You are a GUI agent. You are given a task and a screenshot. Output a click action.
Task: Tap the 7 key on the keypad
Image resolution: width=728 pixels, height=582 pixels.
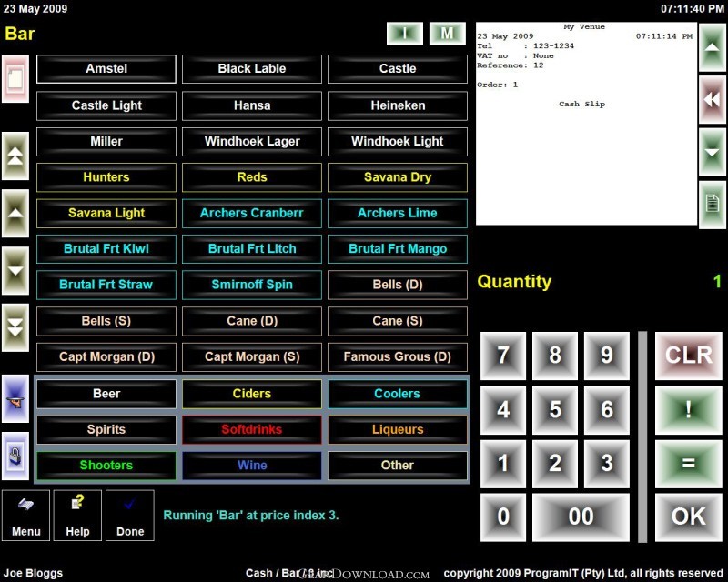click(503, 356)
